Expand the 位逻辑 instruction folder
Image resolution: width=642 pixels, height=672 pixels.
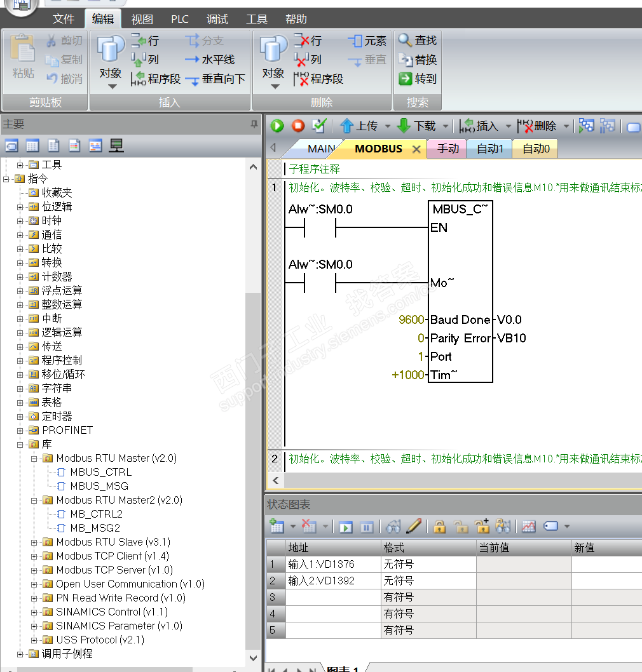20,207
